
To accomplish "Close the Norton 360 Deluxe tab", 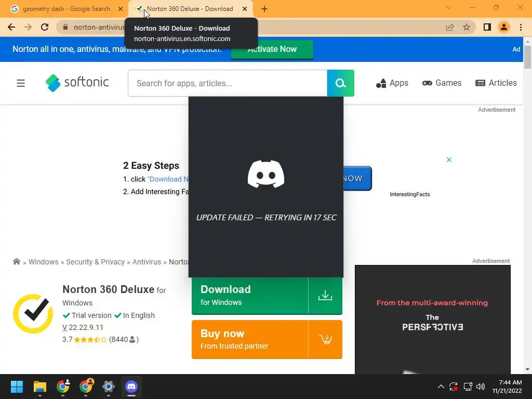I will 245,9.
